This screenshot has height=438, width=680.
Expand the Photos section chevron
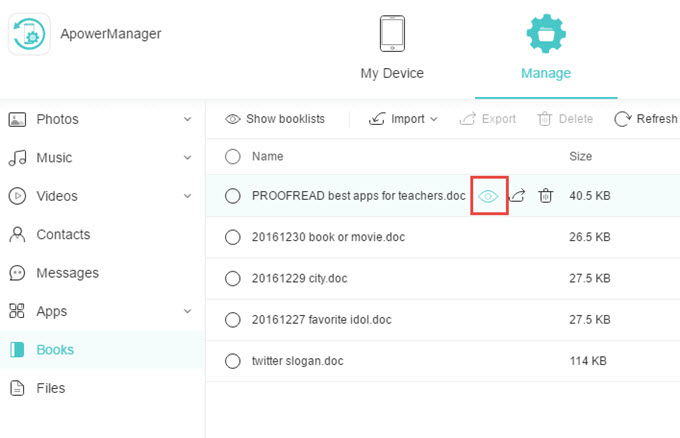coord(187,119)
